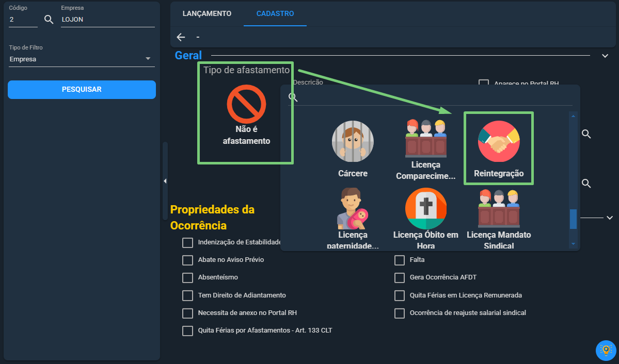Collapse the left panel with the arrow handle

point(165,181)
